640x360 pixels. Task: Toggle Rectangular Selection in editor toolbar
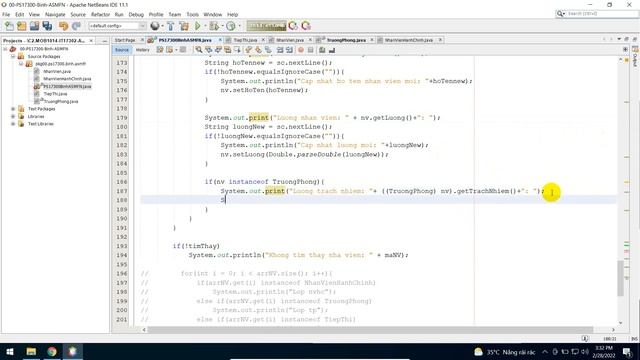pos(237,50)
